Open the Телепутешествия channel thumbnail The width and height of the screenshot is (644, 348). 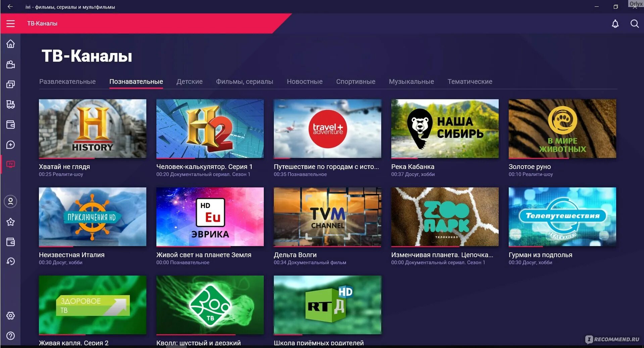point(562,217)
